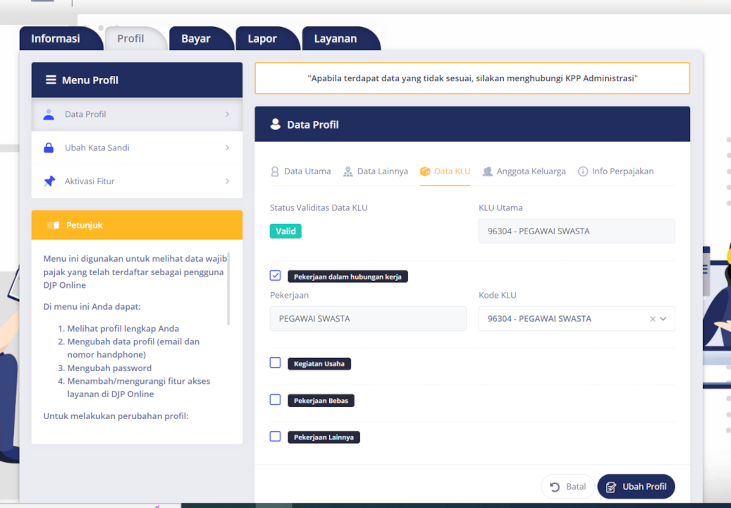Tick the Kegiatan Usaha checkbox

(275, 363)
